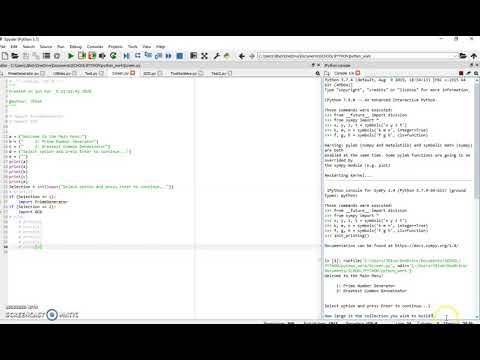Open the Help menu
The width and height of the screenshot is (480, 360).
(x=161, y=47)
